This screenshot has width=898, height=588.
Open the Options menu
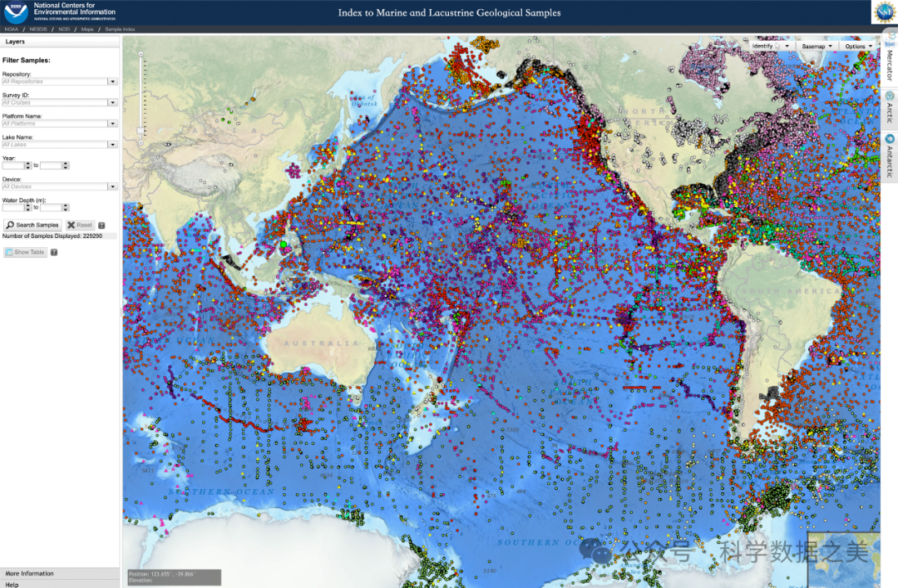tap(860, 47)
